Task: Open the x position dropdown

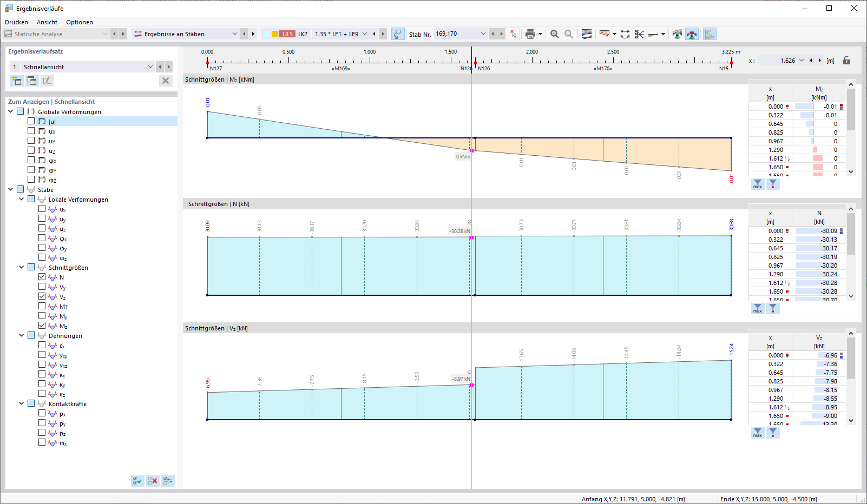Action: pos(802,61)
